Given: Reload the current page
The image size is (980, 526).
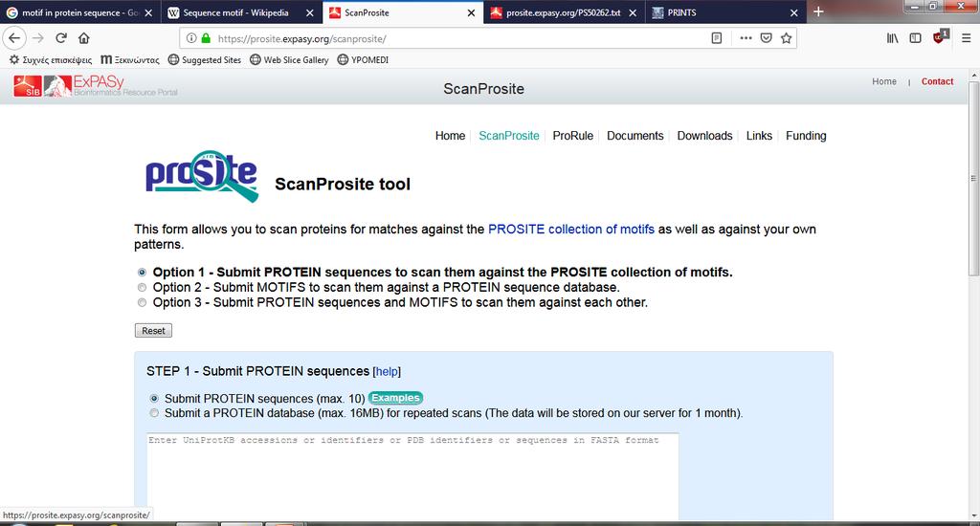Looking at the screenshot, I should [60, 38].
